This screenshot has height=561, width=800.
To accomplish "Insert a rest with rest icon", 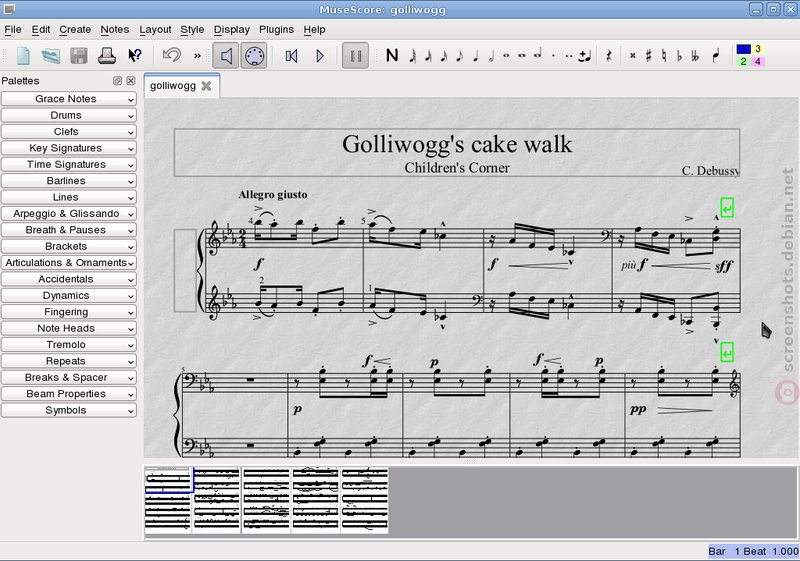I will coord(609,56).
